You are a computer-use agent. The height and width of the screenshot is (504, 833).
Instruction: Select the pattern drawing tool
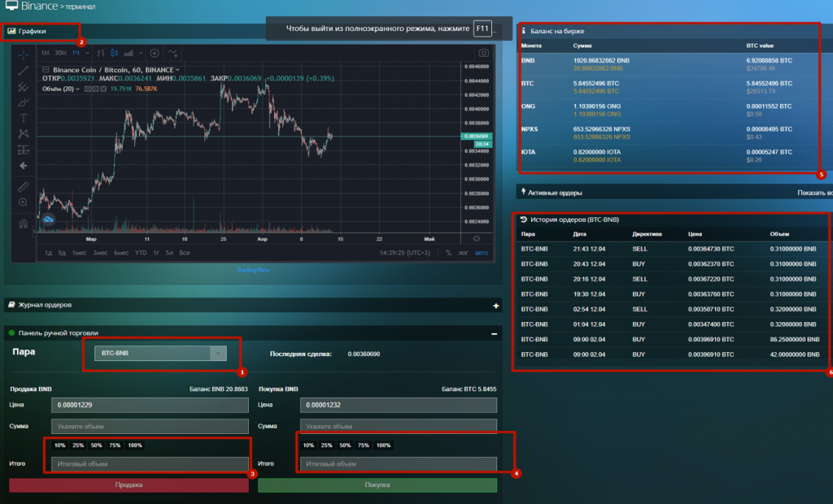24,133
